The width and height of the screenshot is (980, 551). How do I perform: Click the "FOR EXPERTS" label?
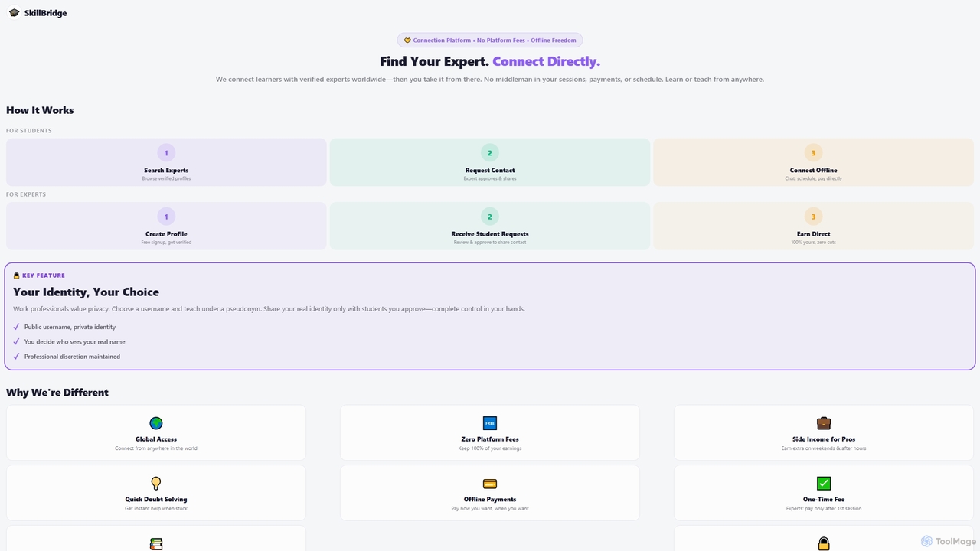pos(26,194)
